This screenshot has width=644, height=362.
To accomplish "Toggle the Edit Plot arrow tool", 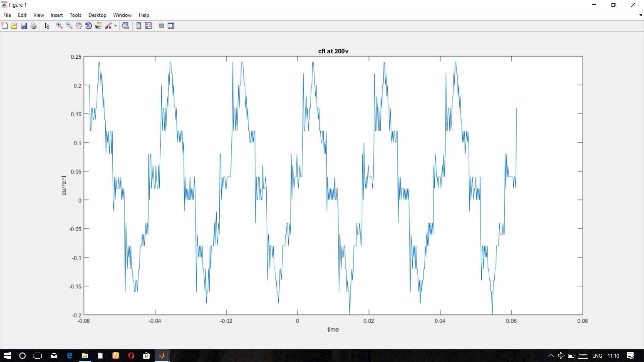I will click(x=47, y=26).
